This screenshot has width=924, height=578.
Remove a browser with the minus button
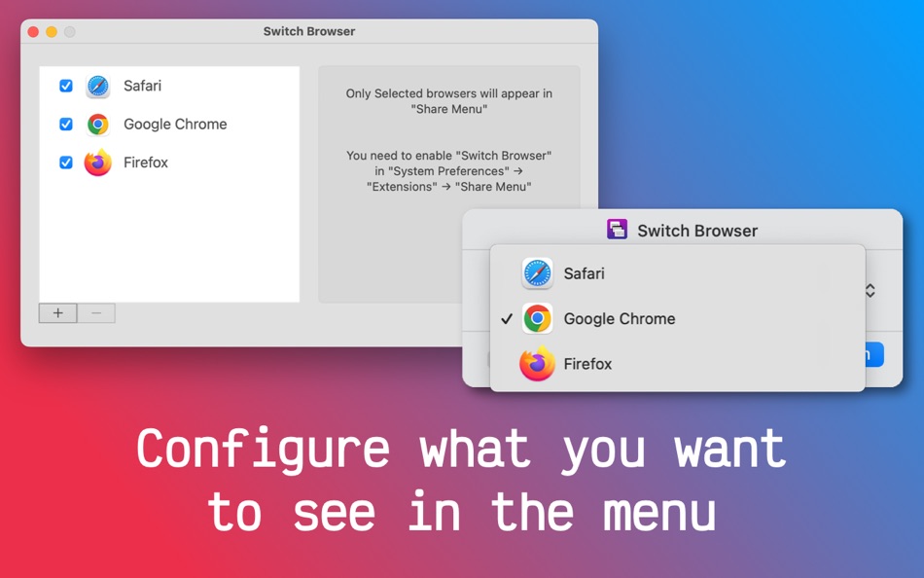click(x=96, y=313)
